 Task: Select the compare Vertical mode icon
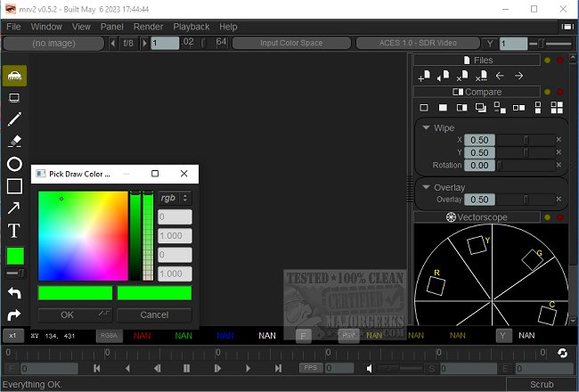click(x=538, y=108)
